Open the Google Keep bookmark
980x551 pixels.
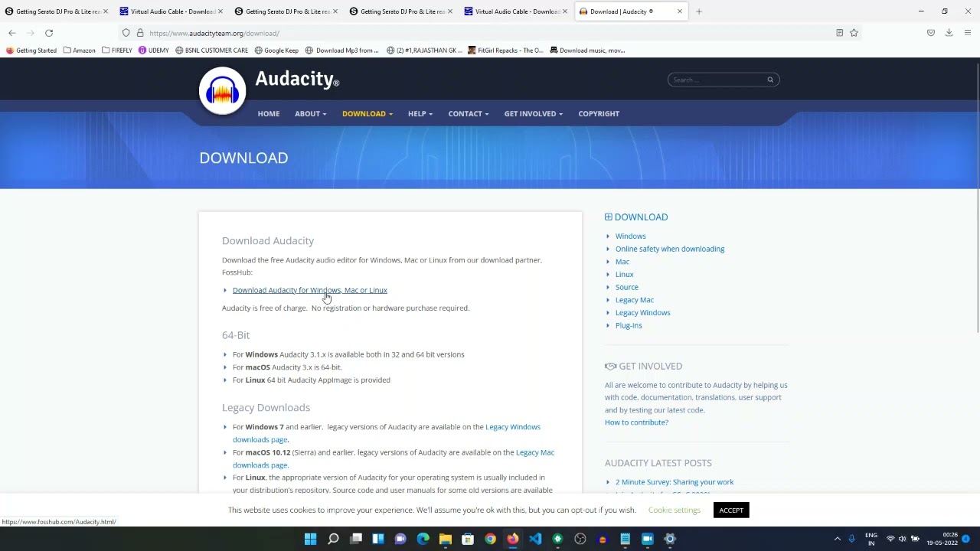pos(276,51)
